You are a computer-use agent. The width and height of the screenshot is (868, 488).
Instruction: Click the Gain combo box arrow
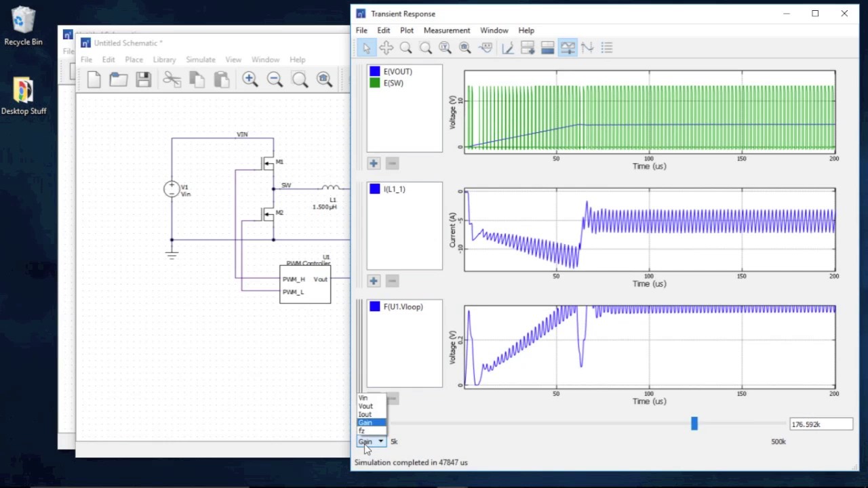(x=381, y=442)
